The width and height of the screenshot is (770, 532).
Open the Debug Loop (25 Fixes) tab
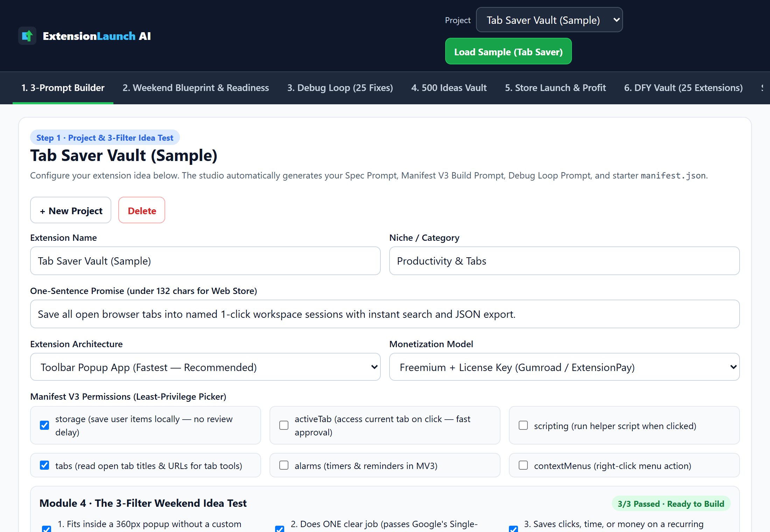[340, 88]
